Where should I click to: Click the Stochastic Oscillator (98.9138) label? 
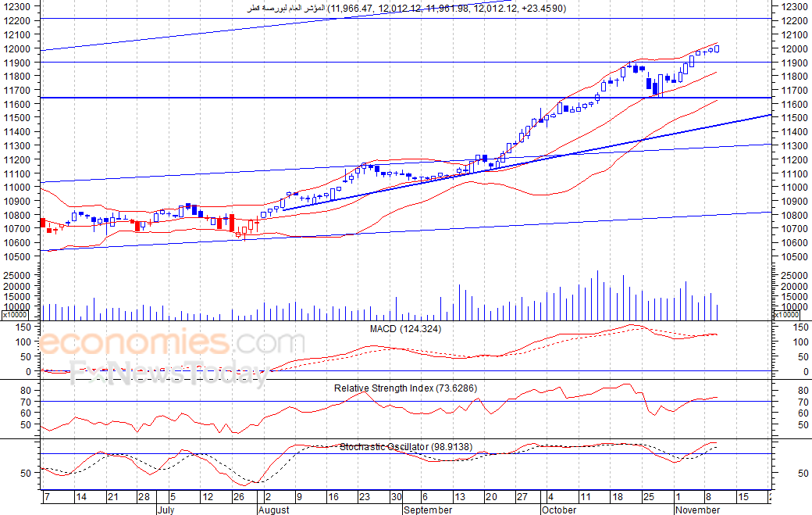pos(406,446)
